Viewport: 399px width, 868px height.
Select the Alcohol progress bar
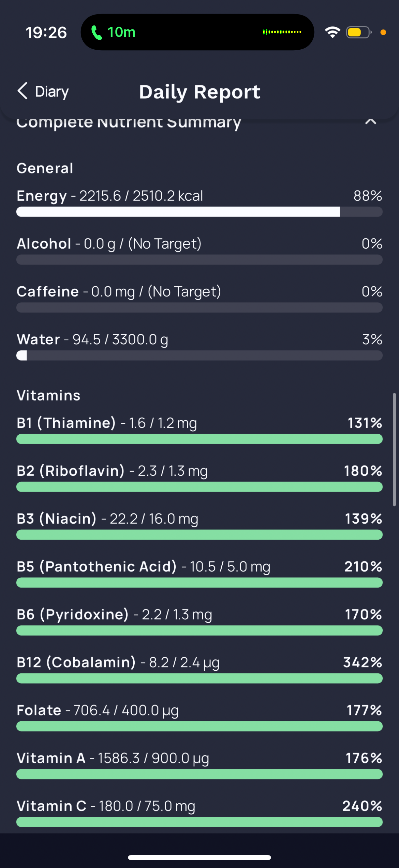[199, 260]
